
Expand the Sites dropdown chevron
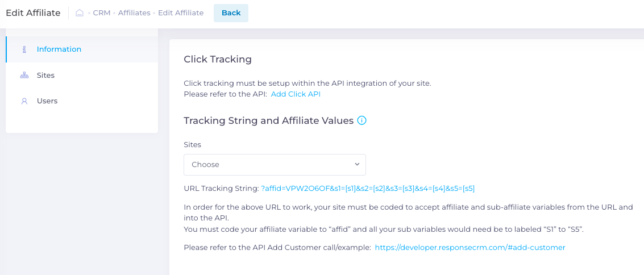(357, 164)
